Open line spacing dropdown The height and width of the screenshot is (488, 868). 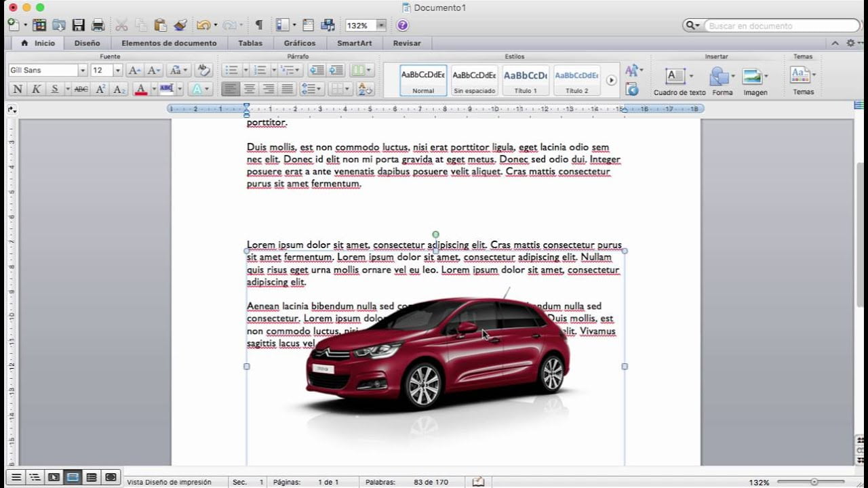(x=311, y=89)
